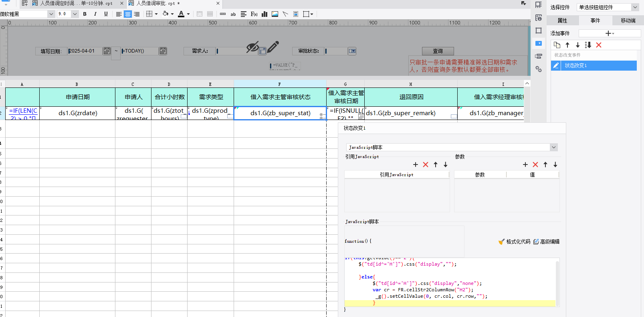Sort the events list
Image resolution: width=644 pixels, height=317 pixels.
[x=588, y=45]
